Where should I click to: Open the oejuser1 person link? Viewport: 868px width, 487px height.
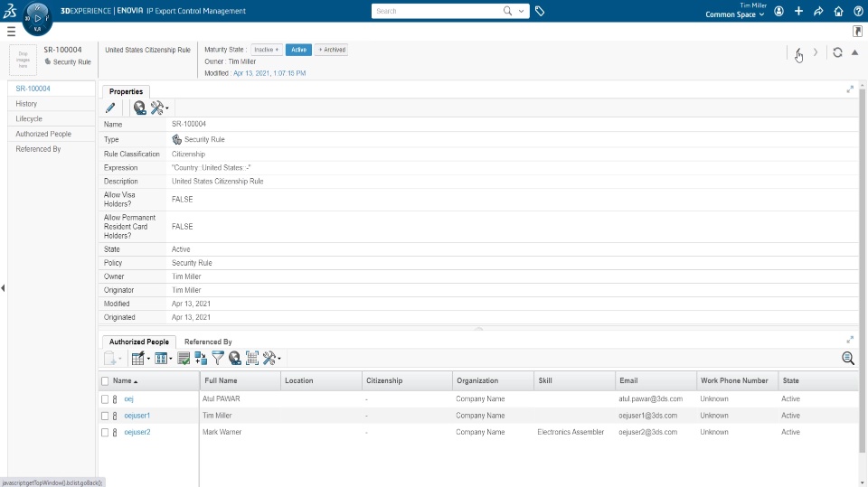point(137,416)
